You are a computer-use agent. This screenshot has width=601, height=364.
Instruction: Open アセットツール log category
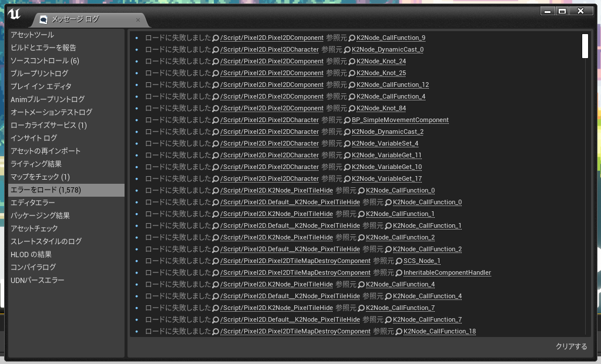(x=66, y=35)
